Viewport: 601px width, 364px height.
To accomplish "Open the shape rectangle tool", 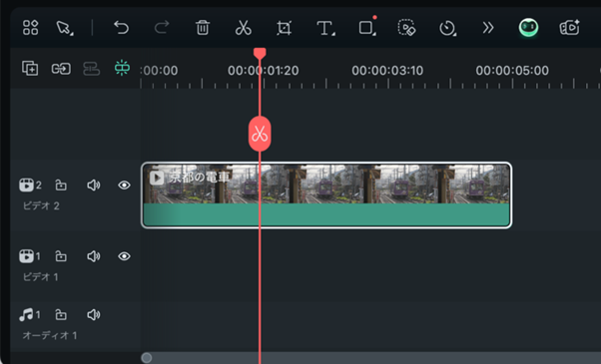I will [366, 28].
